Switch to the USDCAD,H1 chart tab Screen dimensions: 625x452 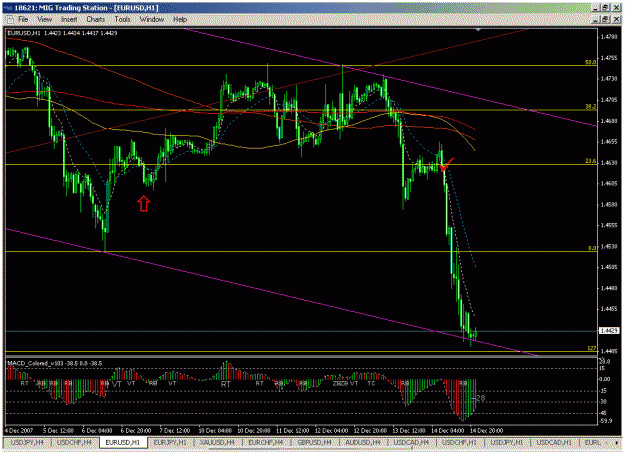pos(554,442)
